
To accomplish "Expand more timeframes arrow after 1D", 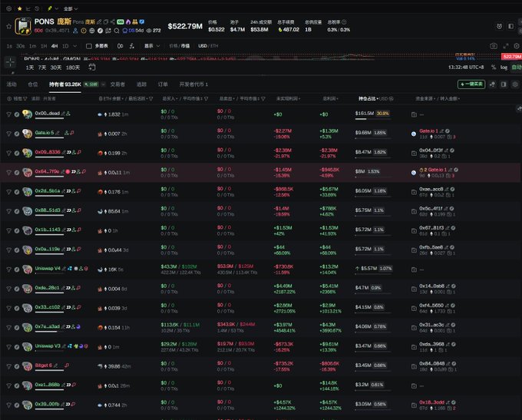I will pos(75,46).
